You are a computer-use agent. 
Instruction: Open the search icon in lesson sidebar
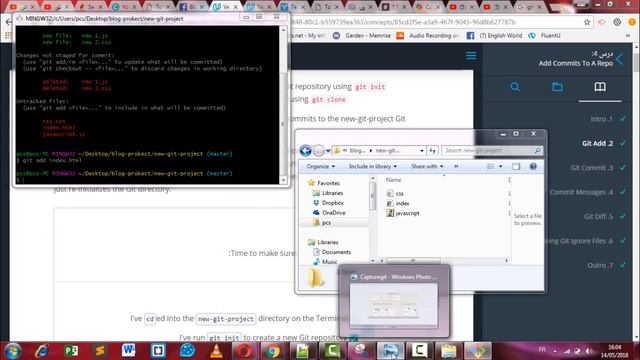(515, 87)
